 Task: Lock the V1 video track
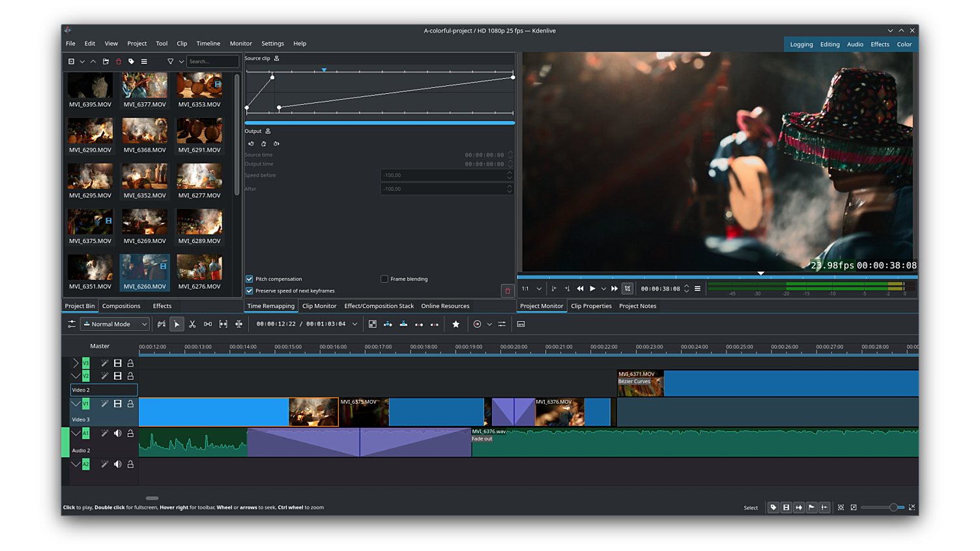130,404
